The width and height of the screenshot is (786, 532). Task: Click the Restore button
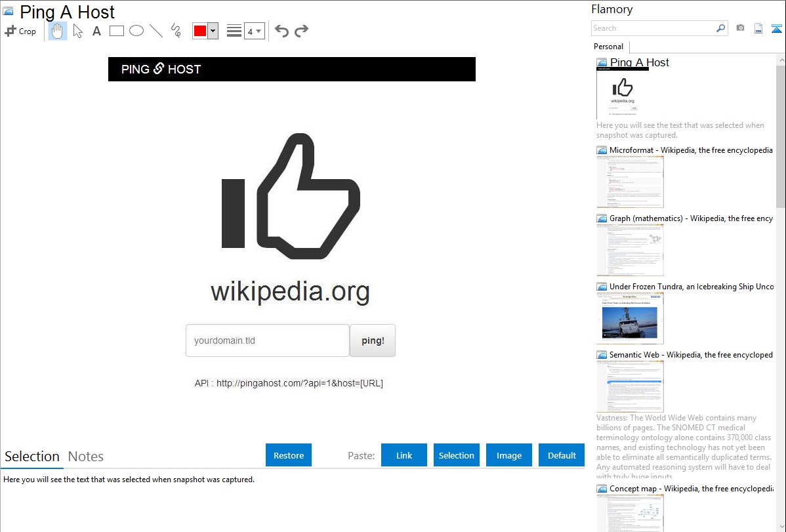289,455
